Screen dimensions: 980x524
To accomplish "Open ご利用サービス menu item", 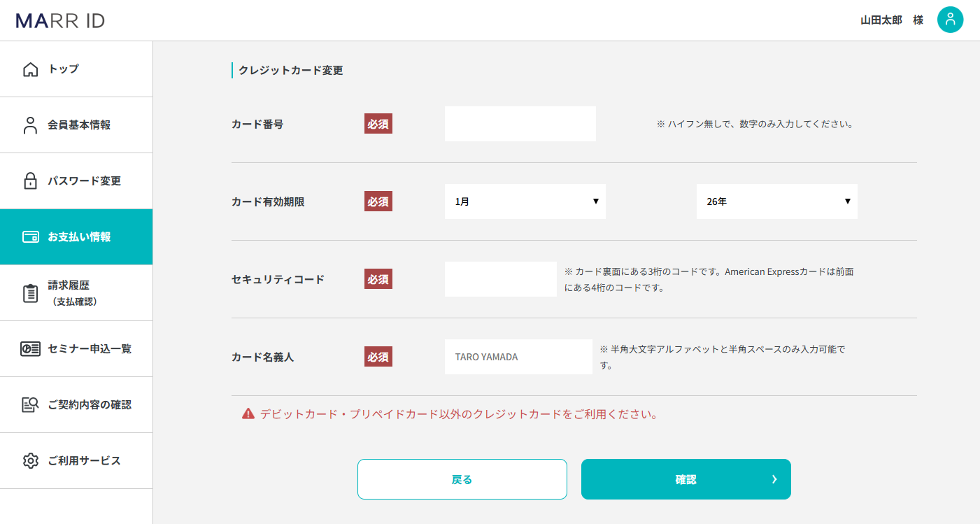I will point(76,461).
